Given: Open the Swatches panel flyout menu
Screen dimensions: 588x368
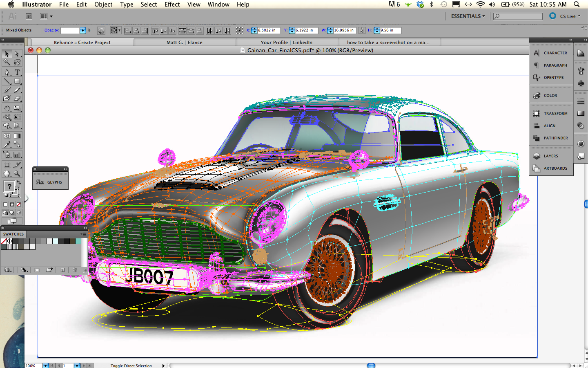Looking at the screenshot, I should [x=84, y=234].
